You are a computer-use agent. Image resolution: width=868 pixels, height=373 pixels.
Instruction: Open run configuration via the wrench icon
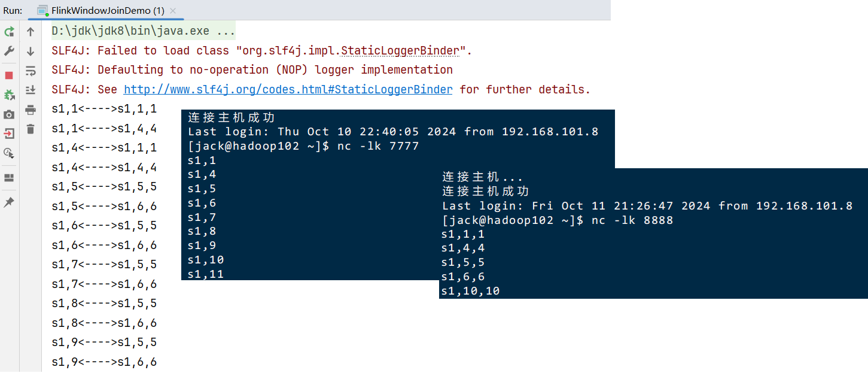(9, 51)
